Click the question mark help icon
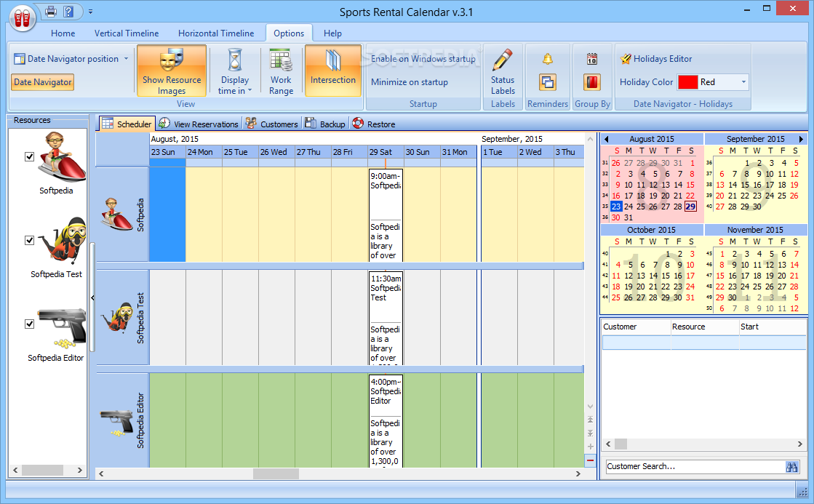This screenshot has height=504, width=814. click(x=68, y=11)
